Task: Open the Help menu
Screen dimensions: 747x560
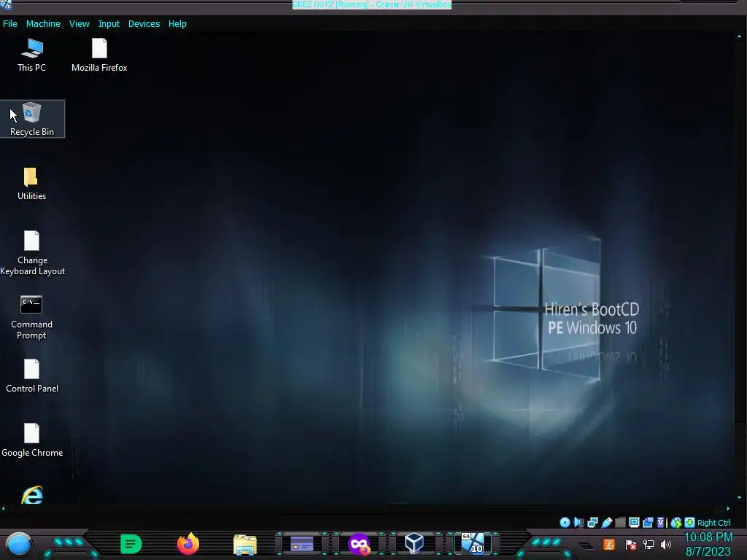Action: [177, 24]
